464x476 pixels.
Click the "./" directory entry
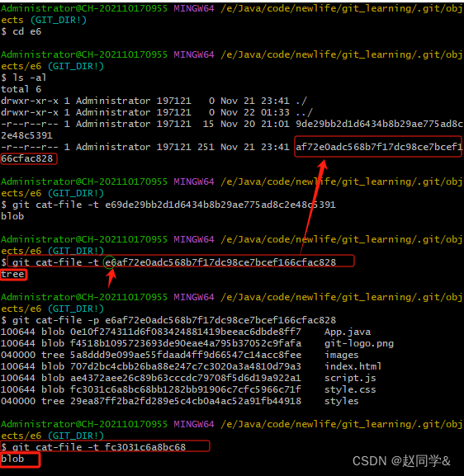click(x=301, y=101)
